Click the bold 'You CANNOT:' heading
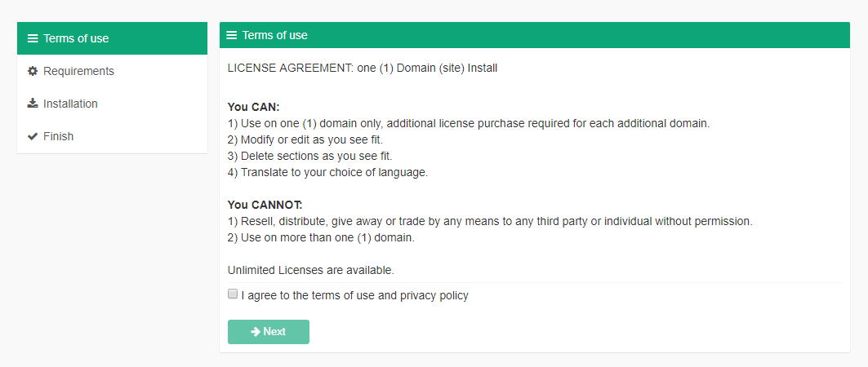 click(265, 205)
